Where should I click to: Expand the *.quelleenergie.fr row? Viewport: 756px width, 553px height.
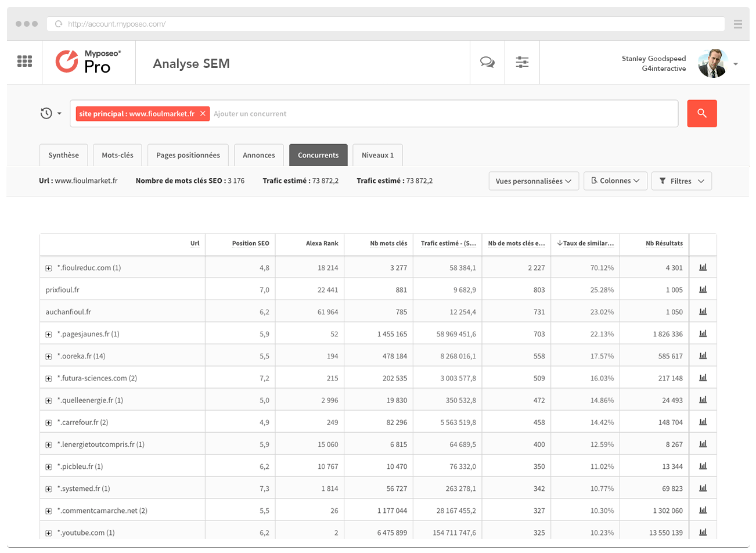point(49,401)
